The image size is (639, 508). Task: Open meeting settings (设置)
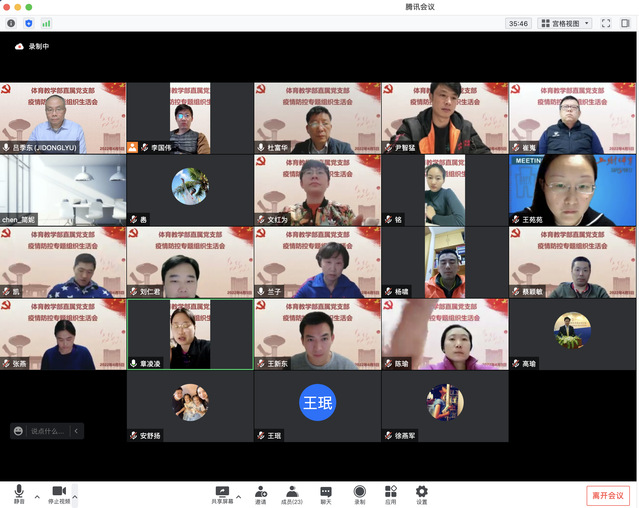(422, 490)
